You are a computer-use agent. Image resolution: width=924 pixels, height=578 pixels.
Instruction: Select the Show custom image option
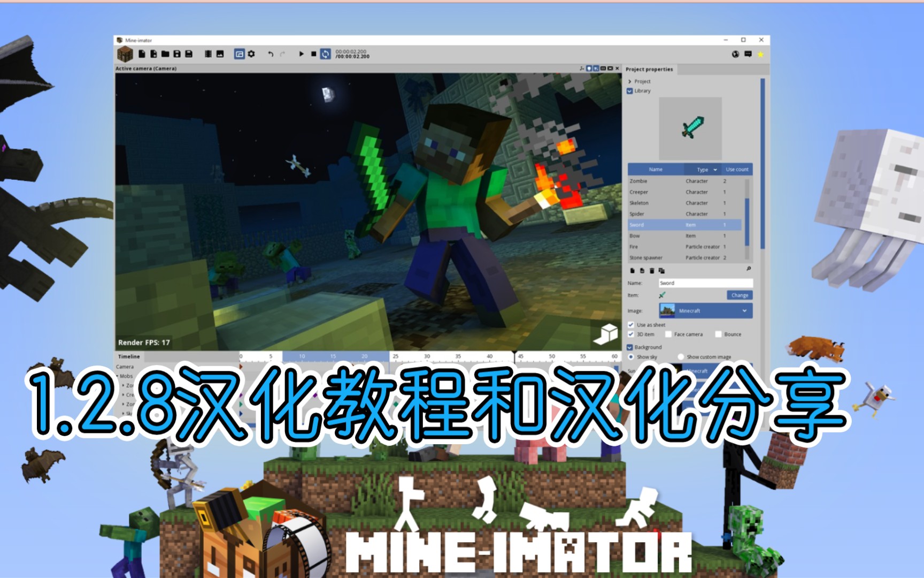click(x=681, y=357)
